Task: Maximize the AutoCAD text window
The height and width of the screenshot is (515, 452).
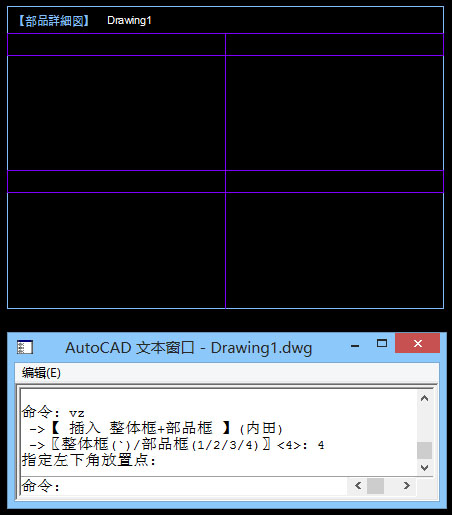Action: click(382, 343)
